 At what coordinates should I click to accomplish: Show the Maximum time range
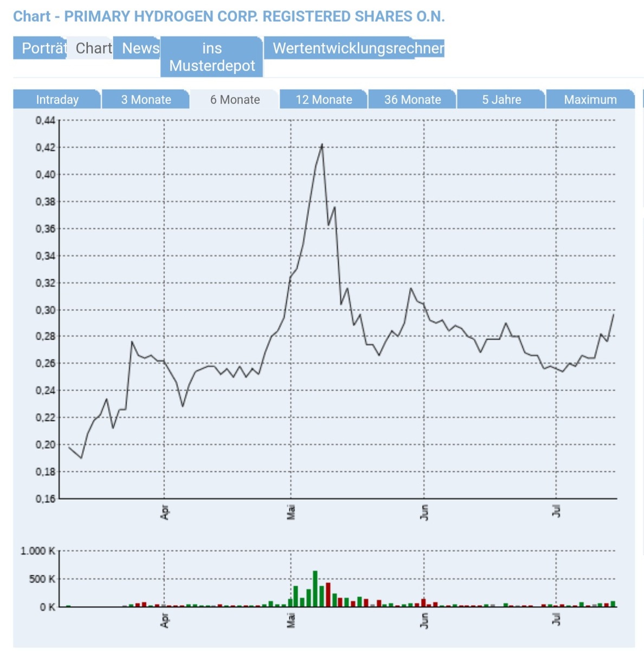[x=590, y=100]
